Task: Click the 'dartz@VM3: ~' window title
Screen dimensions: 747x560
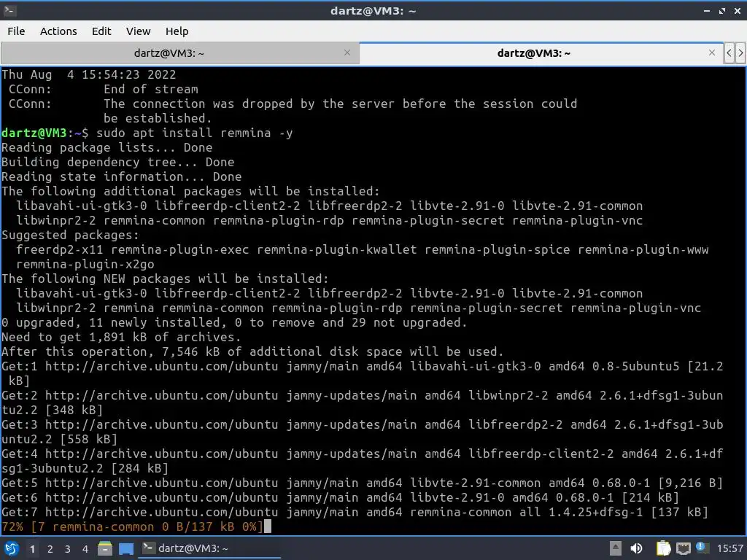Action: [x=373, y=10]
